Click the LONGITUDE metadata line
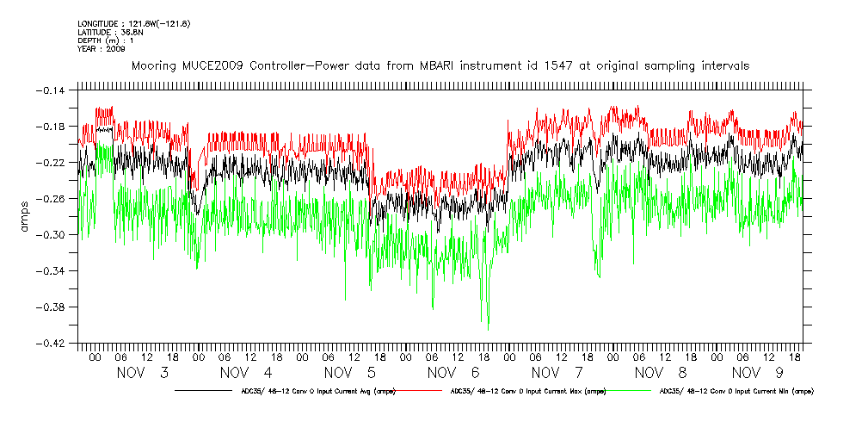The height and width of the screenshot is (434, 868). pyautogui.click(x=133, y=23)
